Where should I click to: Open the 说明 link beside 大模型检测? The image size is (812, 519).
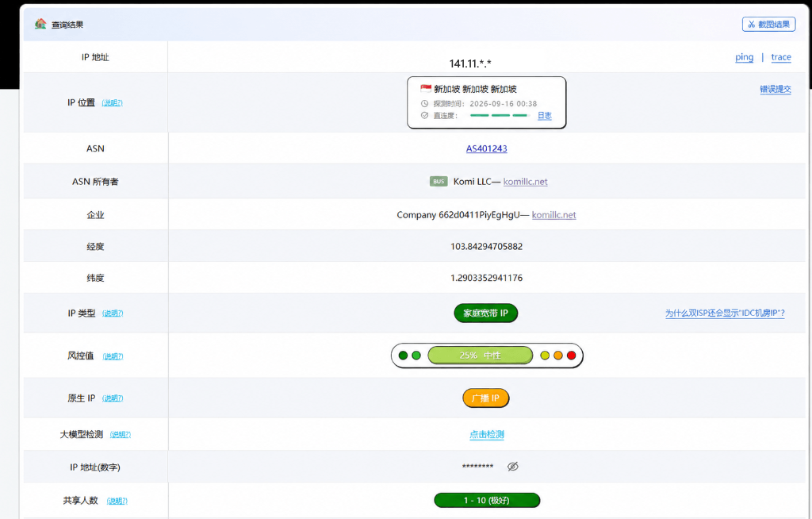coord(121,435)
